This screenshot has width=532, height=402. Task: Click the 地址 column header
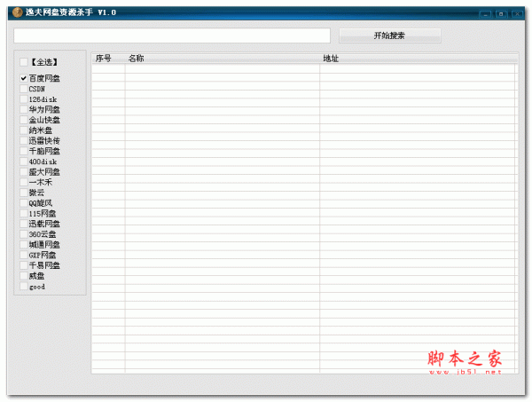click(419, 59)
